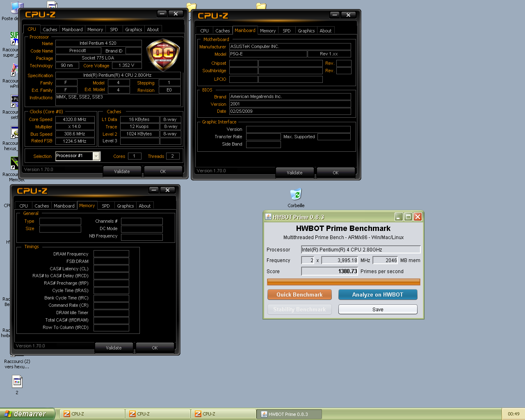The image size is (525, 420).
Task: Click the memory field showing 2046 MB
Action: [x=386, y=260]
